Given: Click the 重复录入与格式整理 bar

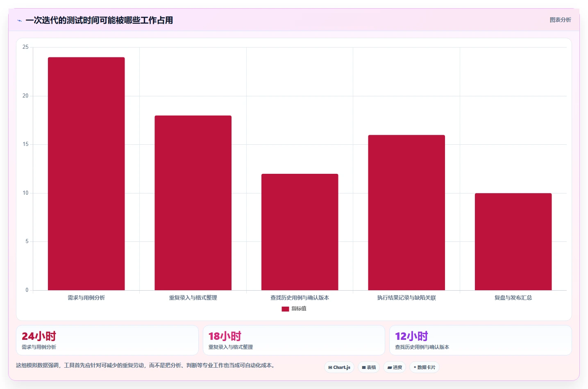Looking at the screenshot, I should point(193,203).
